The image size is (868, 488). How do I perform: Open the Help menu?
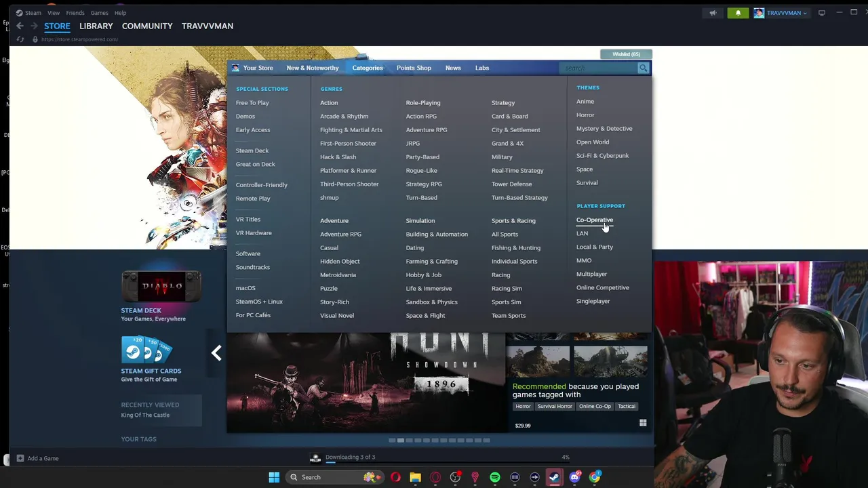(120, 13)
